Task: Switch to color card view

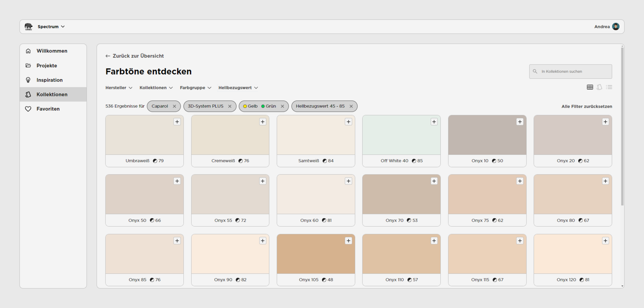Action: pos(599,87)
